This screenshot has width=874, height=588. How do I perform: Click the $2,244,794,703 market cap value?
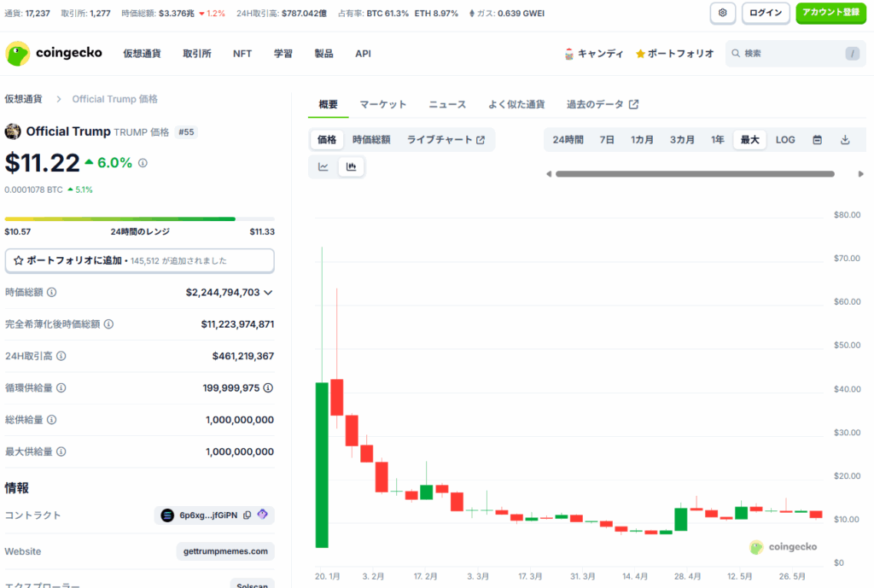click(223, 293)
